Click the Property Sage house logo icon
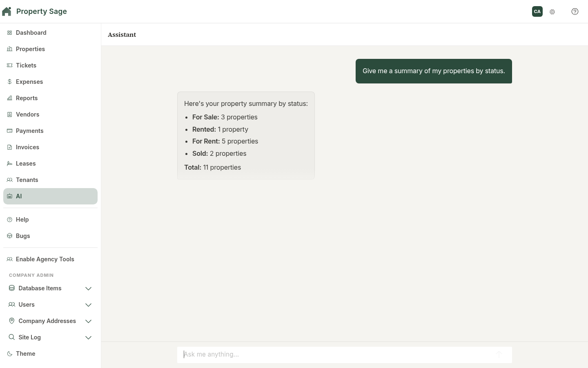This screenshot has height=368, width=588. (7, 11)
